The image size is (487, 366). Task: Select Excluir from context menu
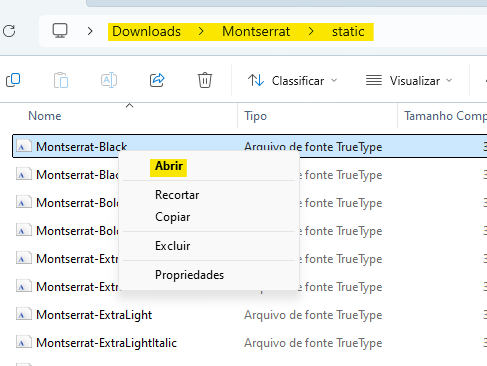tap(173, 246)
